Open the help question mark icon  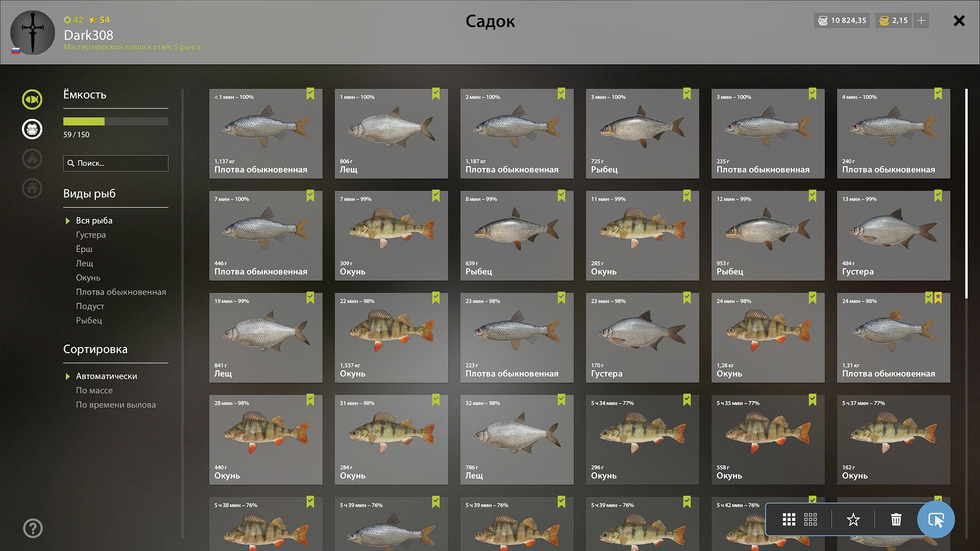33,529
